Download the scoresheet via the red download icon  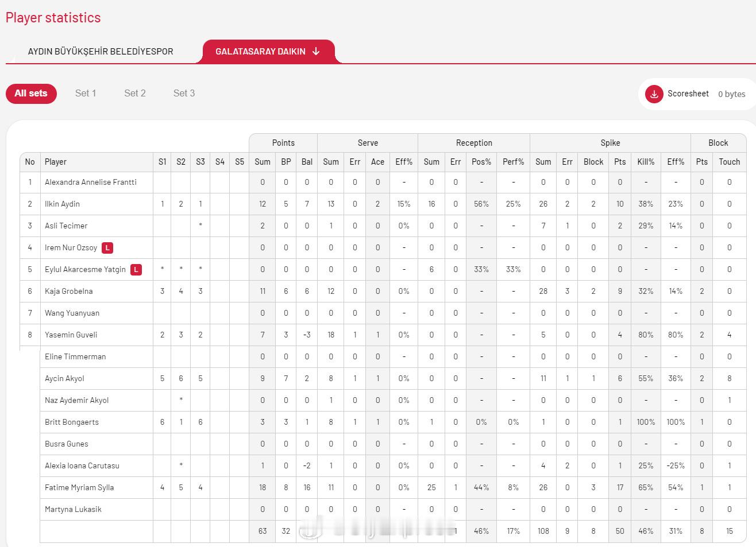[x=654, y=94]
